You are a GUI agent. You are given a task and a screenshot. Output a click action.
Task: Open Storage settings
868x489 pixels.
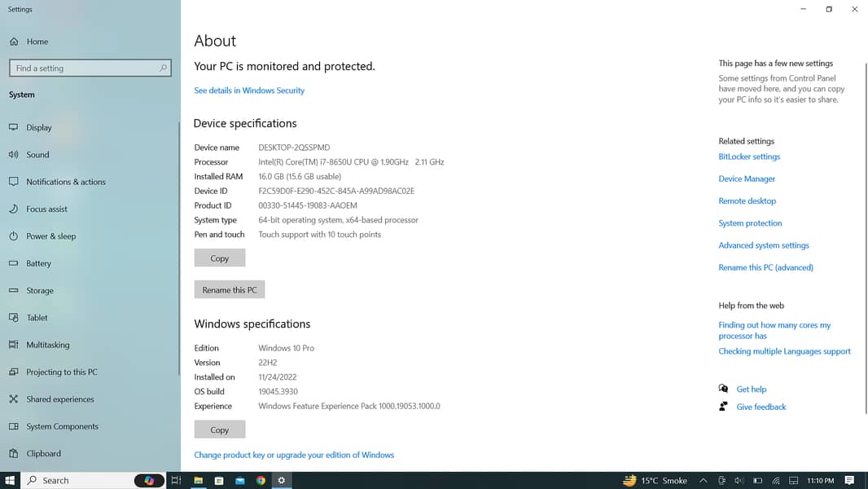[39, 291]
